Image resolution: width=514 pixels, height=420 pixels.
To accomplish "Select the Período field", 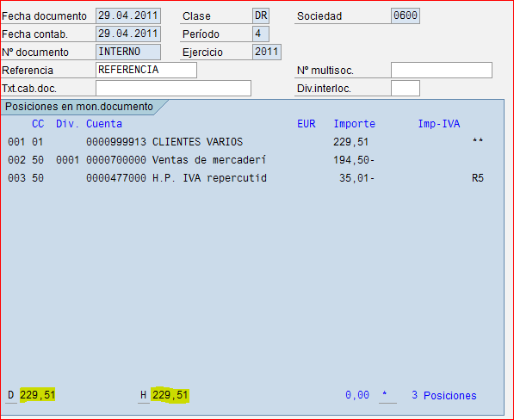I will [x=261, y=34].
